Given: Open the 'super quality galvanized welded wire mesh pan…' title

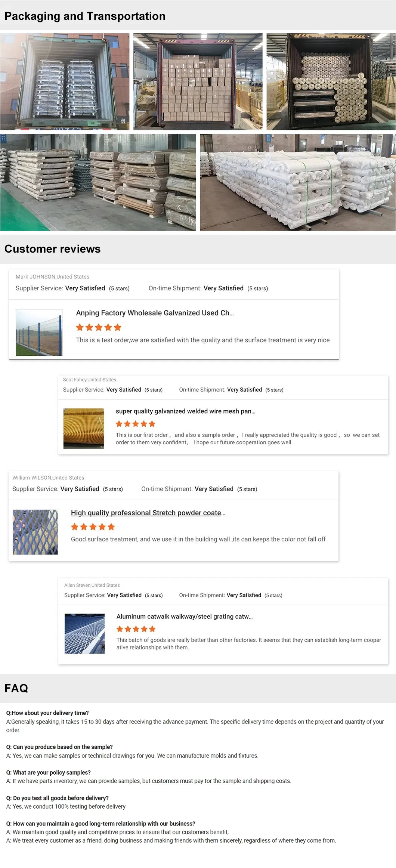Looking at the screenshot, I should tap(185, 411).
